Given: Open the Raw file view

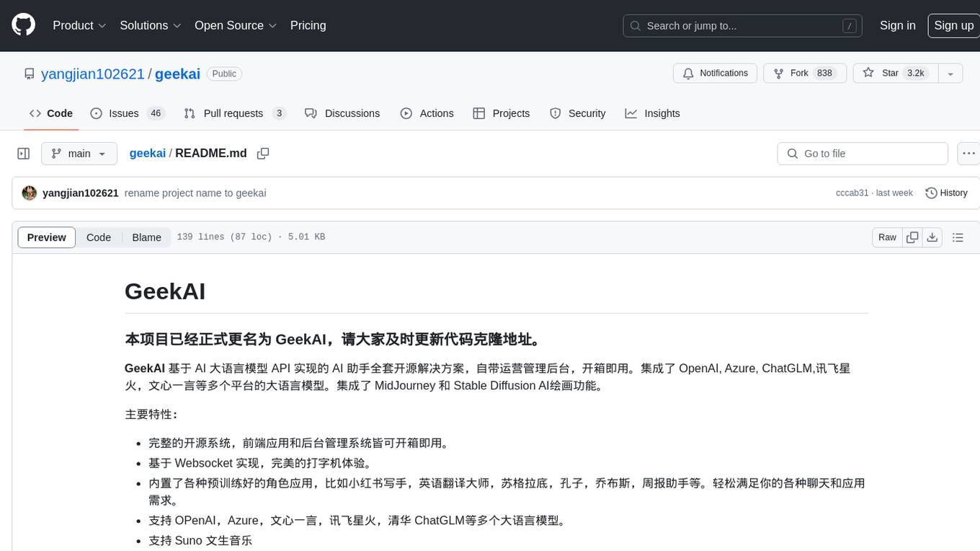Looking at the screenshot, I should [x=887, y=237].
